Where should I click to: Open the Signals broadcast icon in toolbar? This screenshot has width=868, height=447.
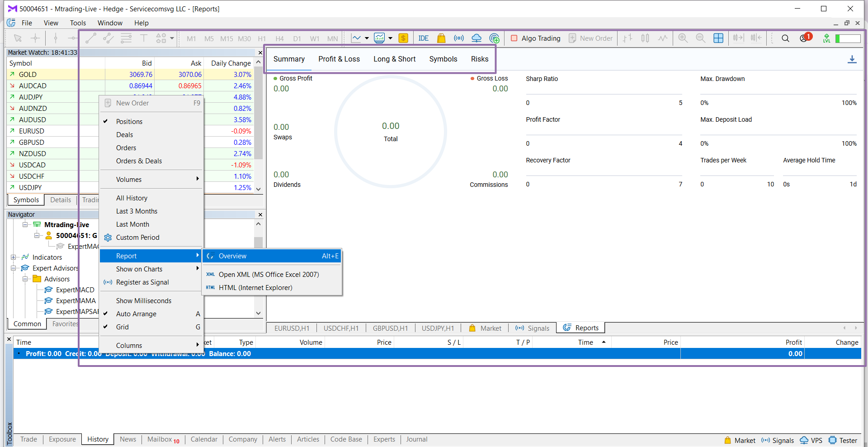459,38
